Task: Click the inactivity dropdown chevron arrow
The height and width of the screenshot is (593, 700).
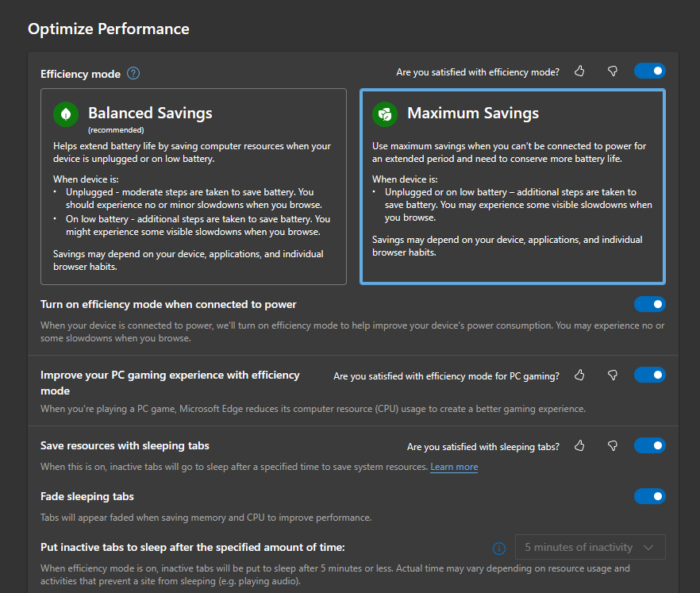Action: click(x=649, y=548)
